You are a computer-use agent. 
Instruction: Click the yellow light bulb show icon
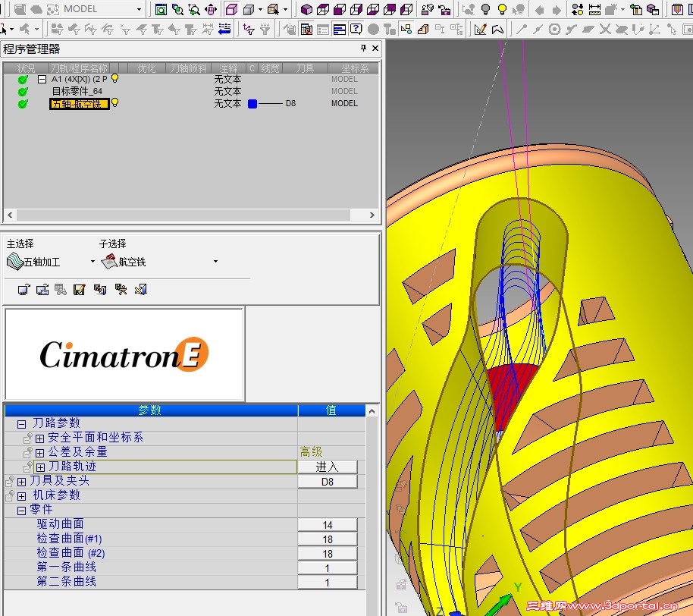(x=502, y=9)
